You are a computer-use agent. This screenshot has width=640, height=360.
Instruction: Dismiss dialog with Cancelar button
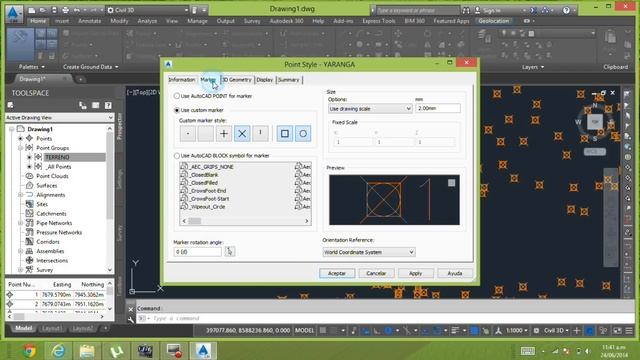pos(376,273)
